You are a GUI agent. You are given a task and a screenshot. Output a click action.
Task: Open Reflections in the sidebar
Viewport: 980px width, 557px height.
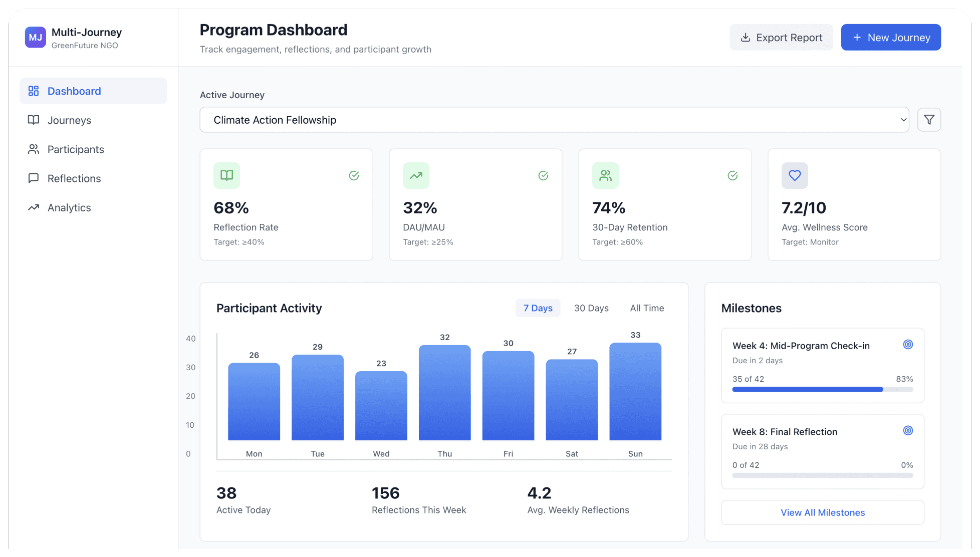click(74, 178)
